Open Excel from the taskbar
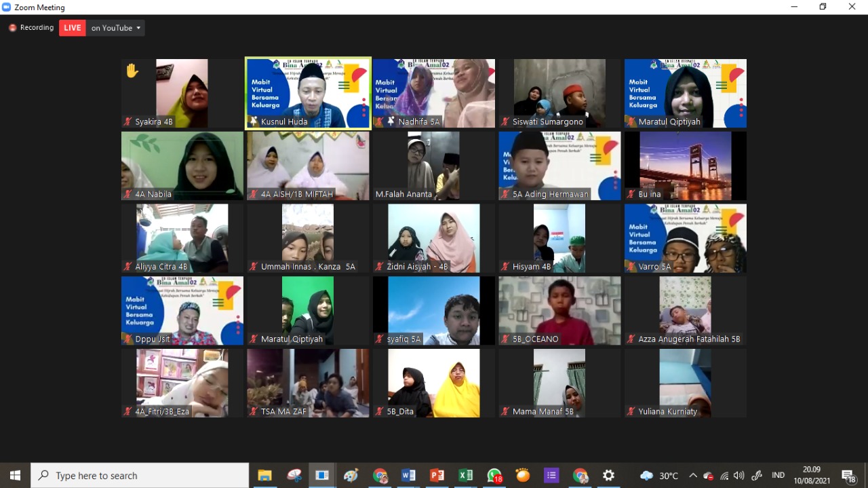868x488 pixels. coord(466,476)
